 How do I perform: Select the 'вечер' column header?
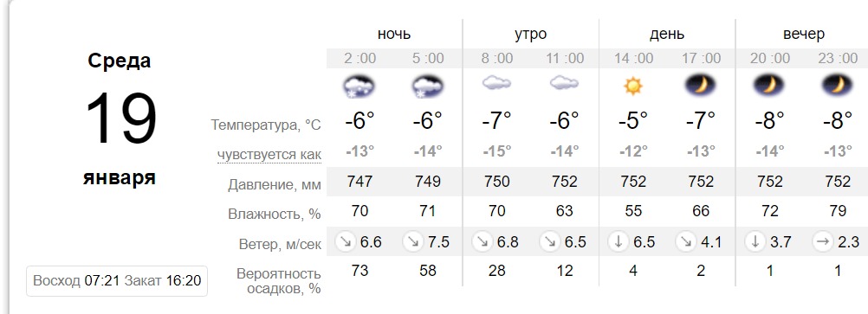pos(804,34)
